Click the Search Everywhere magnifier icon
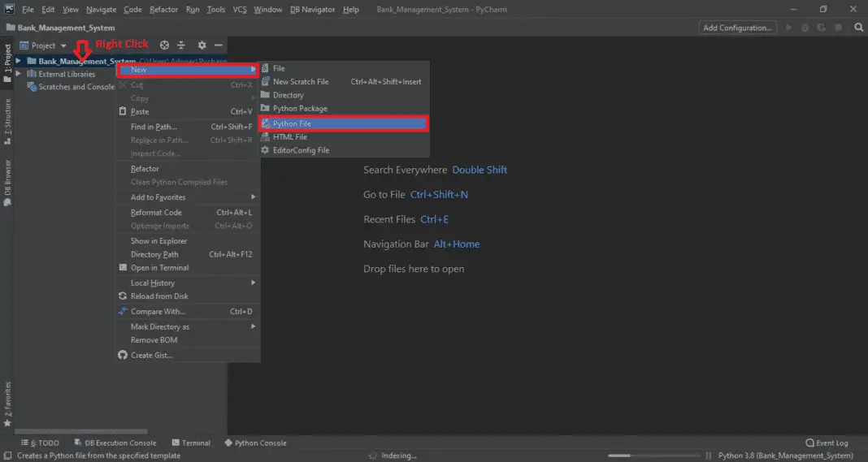The height and width of the screenshot is (462, 868). [x=859, y=28]
